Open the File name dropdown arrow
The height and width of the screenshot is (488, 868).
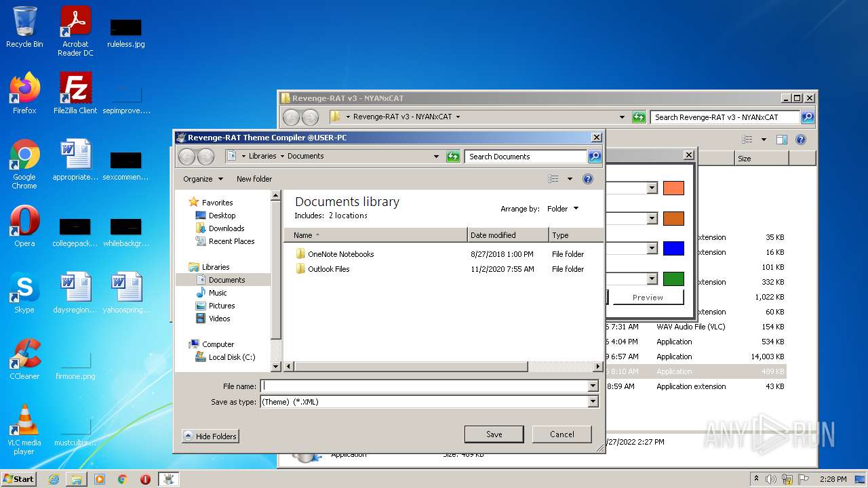tap(593, 386)
